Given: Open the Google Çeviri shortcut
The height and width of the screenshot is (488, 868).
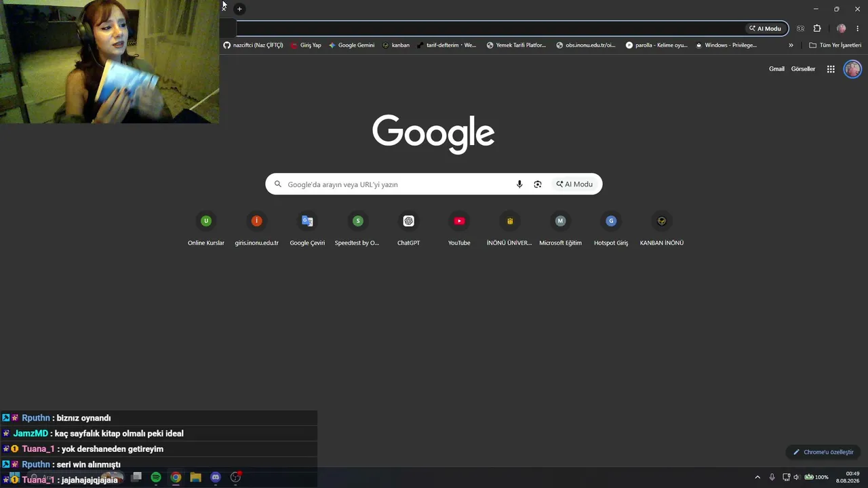Looking at the screenshot, I should coord(307,228).
